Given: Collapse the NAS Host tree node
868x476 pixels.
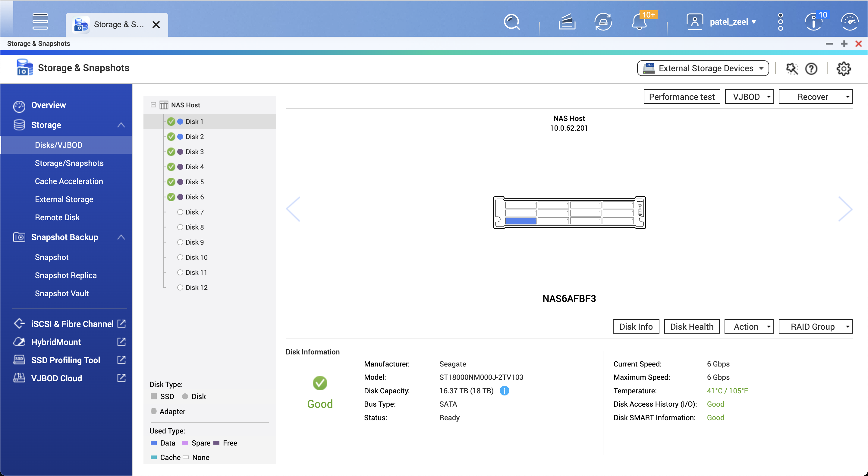Looking at the screenshot, I should click(153, 105).
